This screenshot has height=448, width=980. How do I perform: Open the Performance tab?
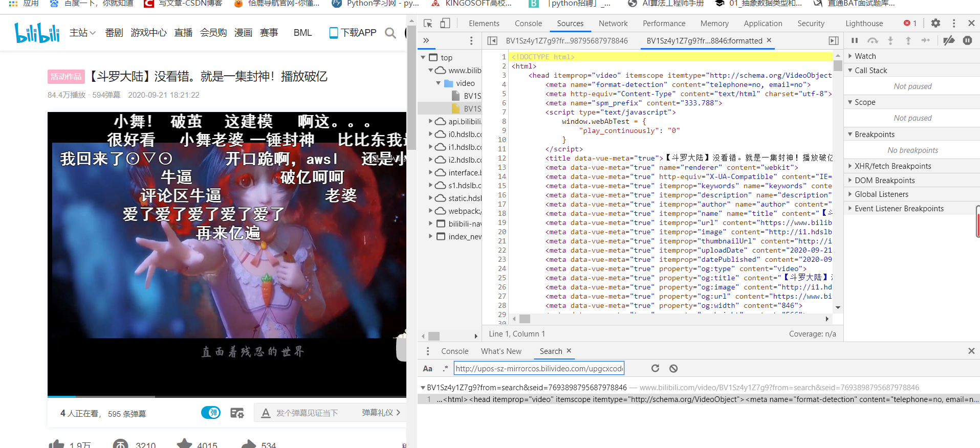(x=664, y=24)
